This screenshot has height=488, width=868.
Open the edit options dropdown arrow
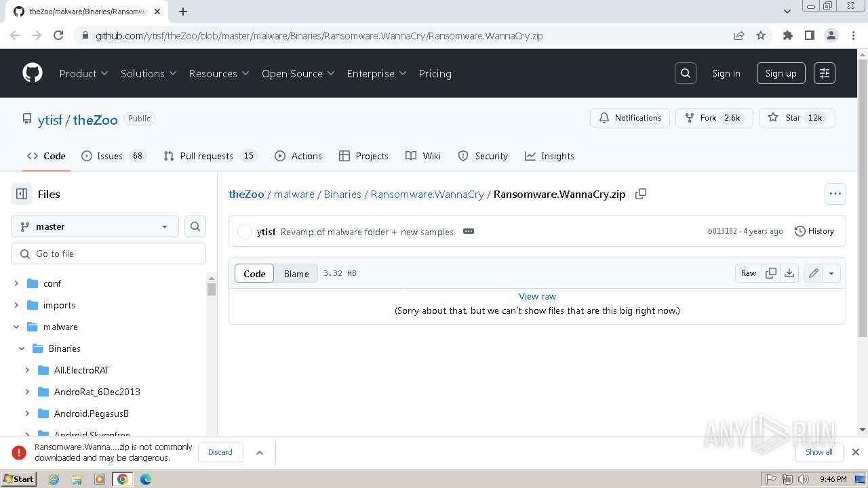831,273
